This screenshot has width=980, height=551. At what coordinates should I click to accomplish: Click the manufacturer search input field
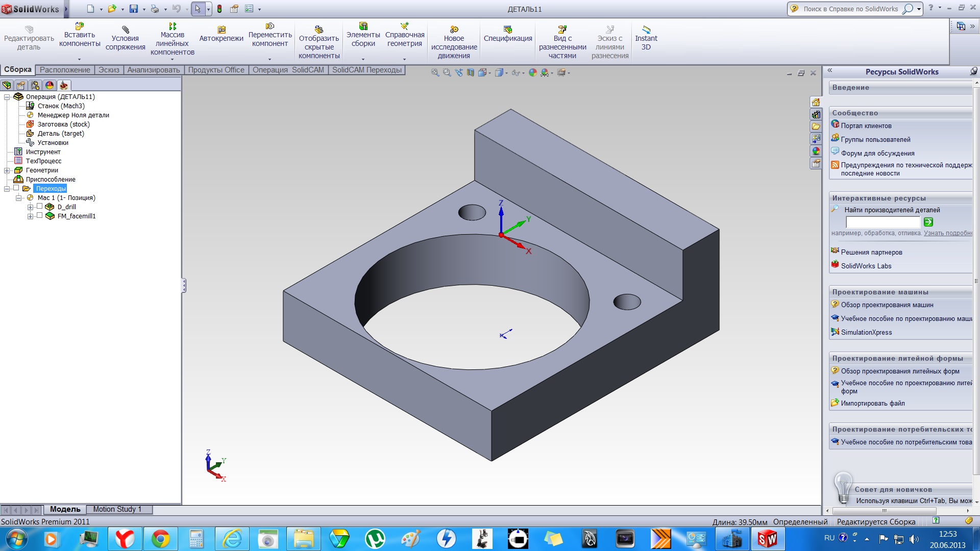point(883,222)
